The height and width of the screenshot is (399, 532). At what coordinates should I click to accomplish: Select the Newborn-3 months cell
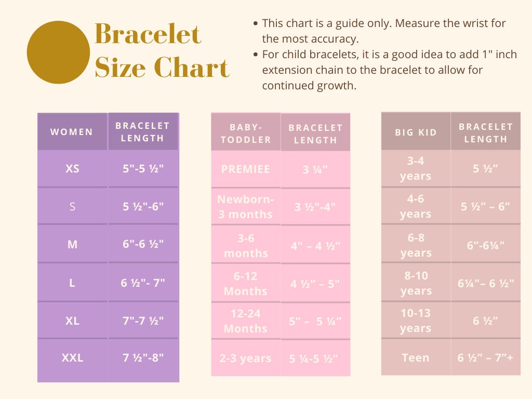pyautogui.click(x=245, y=207)
